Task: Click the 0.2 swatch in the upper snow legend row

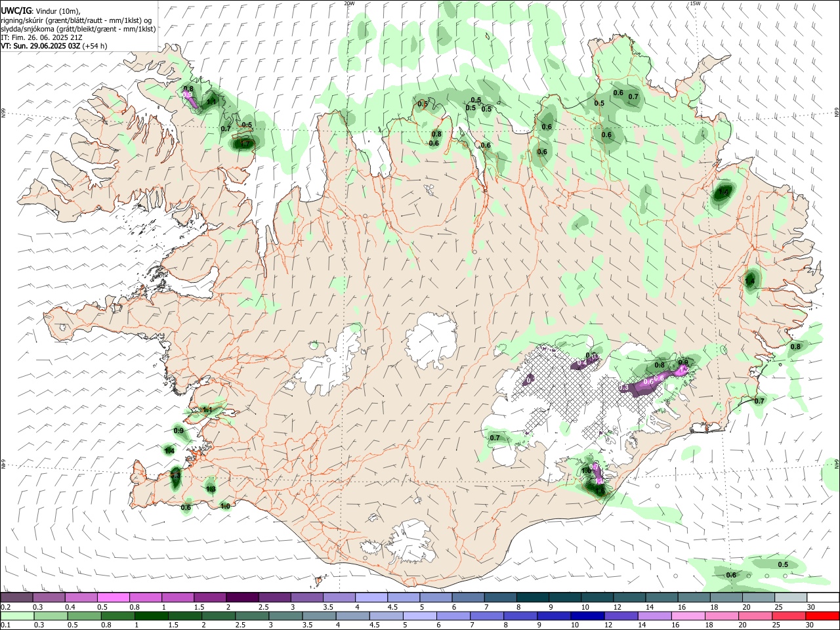Action: [x=16, y=597]
